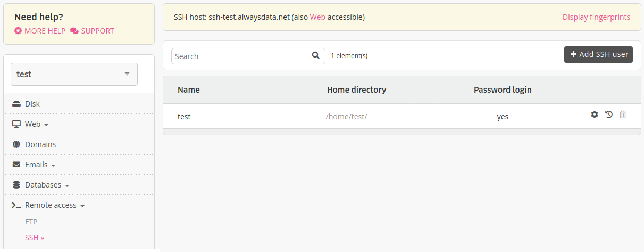
Task: Delete the test SSH user via trash icon
Action: click(623, 115)
